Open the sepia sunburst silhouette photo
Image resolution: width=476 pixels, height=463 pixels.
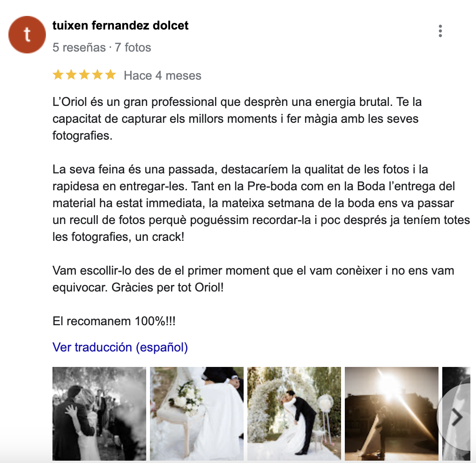click(392, 413)
